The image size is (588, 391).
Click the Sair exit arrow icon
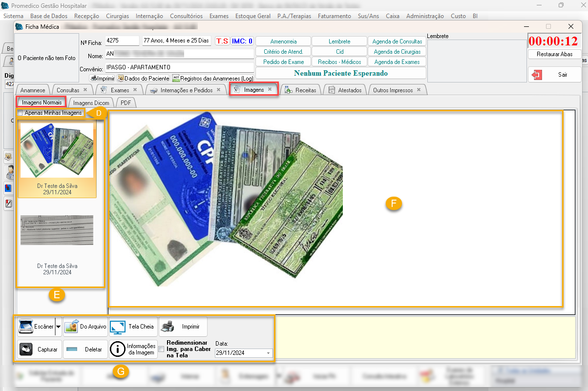(538, 75)
